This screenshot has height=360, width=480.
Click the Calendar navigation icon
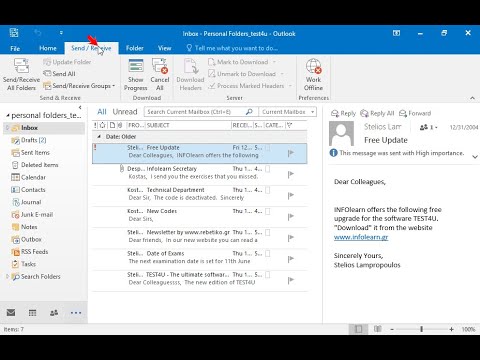pos(32,312)
